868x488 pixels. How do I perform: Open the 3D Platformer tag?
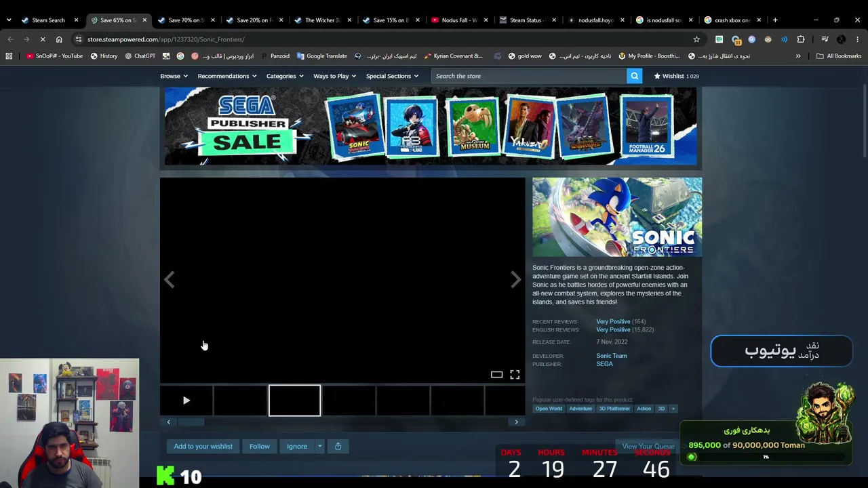[614, 409]
